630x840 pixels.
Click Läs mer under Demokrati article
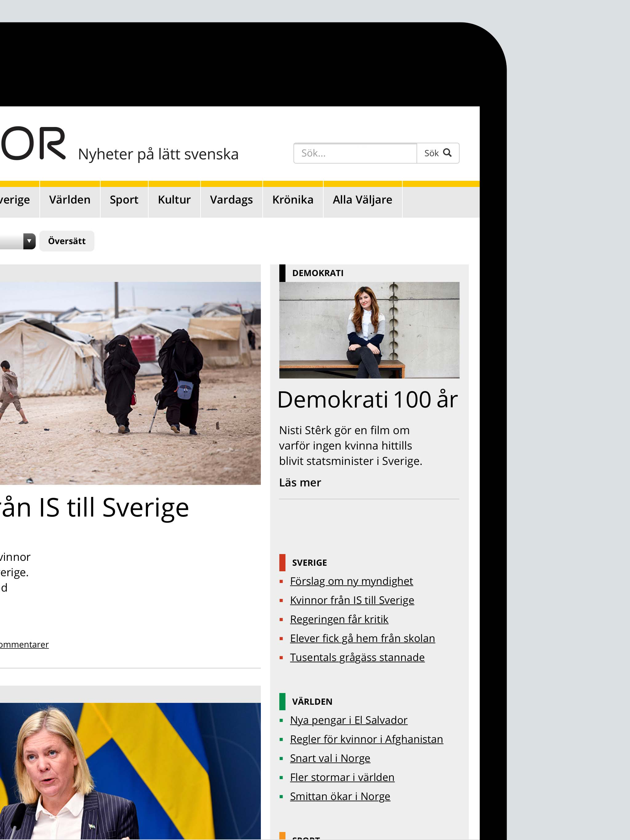(300, 482)
